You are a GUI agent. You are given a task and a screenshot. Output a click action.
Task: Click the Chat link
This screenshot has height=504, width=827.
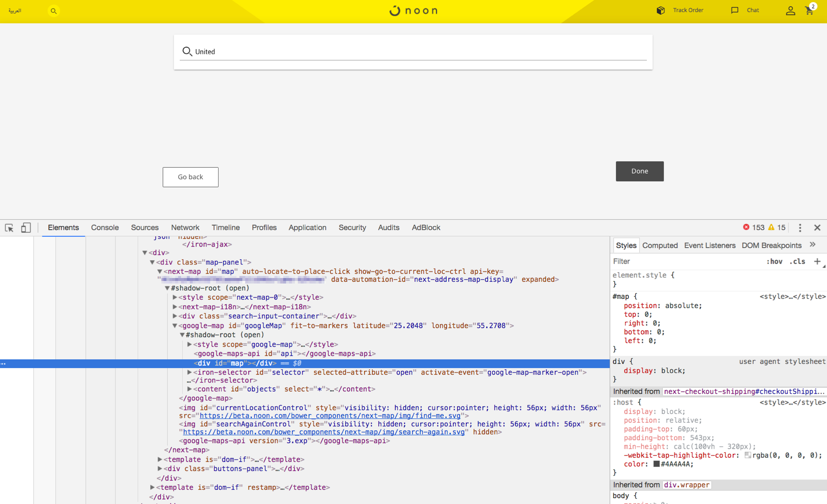click(753, 10)
